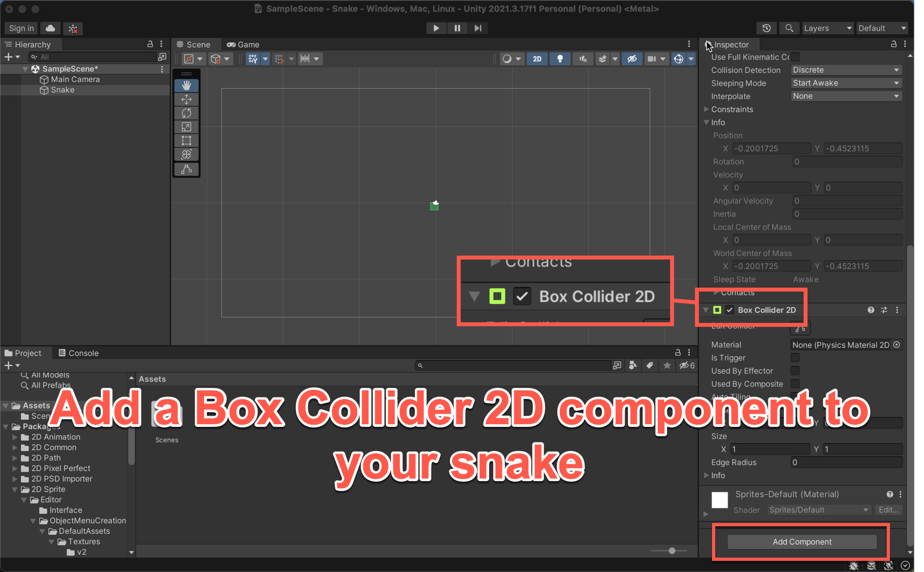Enable the Is Trigger checkbox
924x572 pixels.
795,358
